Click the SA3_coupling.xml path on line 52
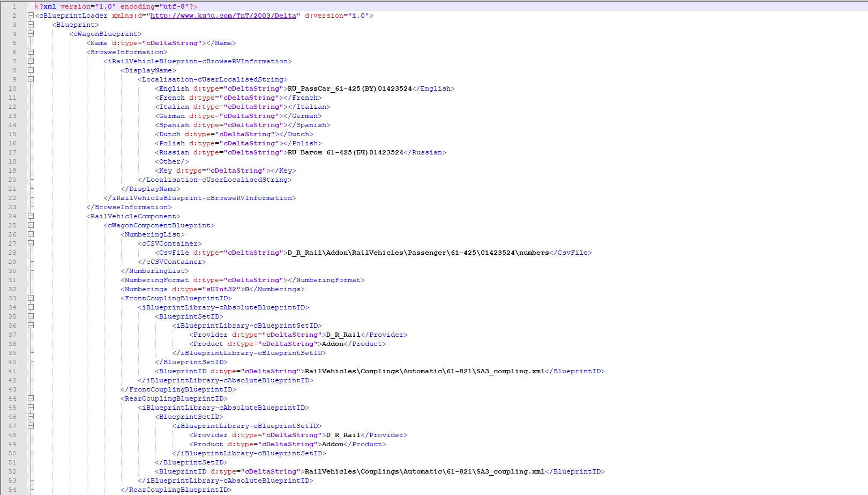This screenshot has height=495, width=868. pos(425,471)
